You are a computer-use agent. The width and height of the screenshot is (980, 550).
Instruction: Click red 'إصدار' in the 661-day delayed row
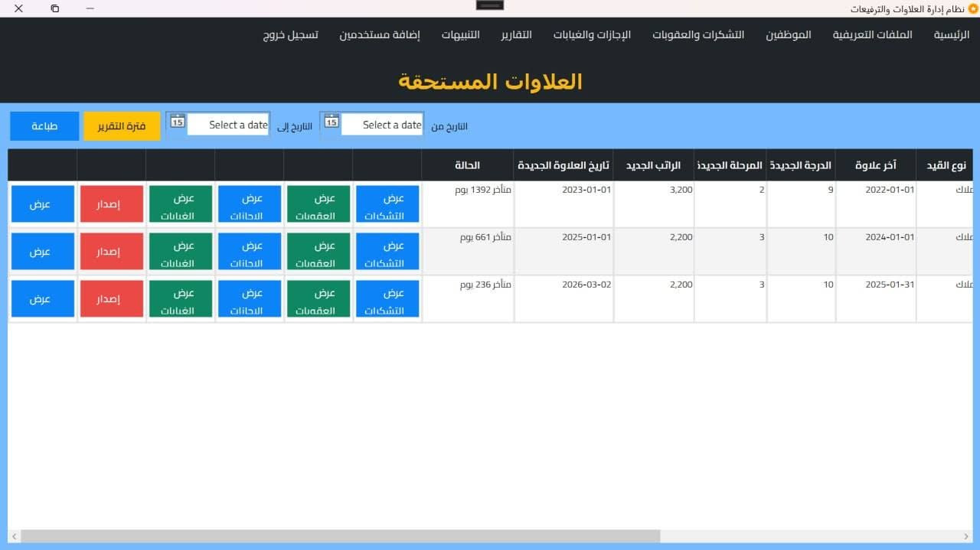click(x=112, y=252)
